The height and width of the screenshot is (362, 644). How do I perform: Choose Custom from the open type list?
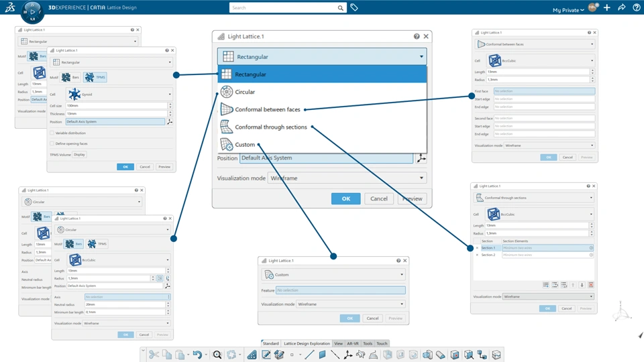tap(322, 145)
